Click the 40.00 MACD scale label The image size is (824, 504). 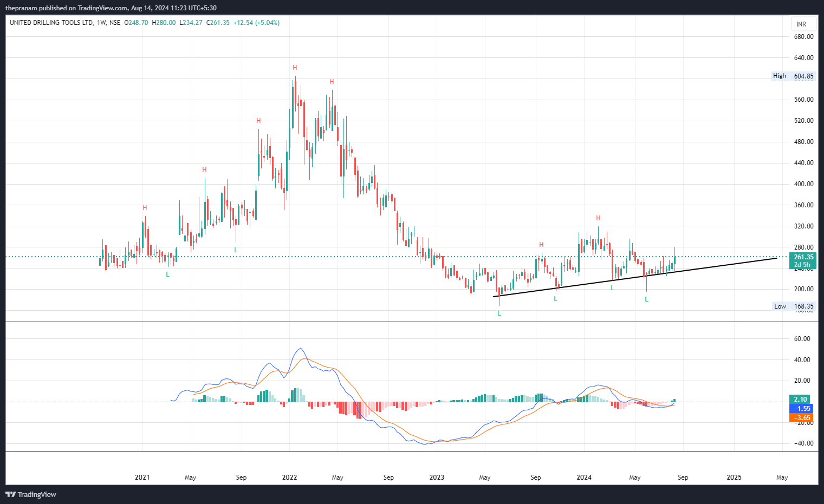[802, 360]
